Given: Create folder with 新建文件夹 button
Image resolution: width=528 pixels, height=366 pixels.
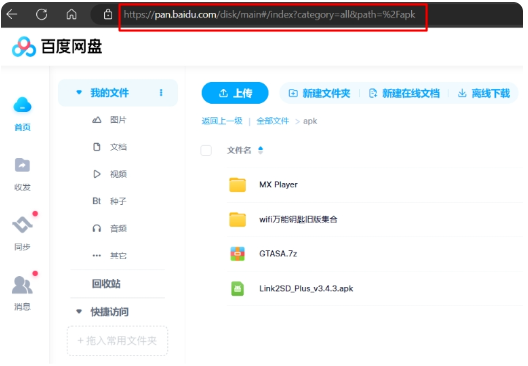Looking at the screenshot, I should [x=319, y=93].
